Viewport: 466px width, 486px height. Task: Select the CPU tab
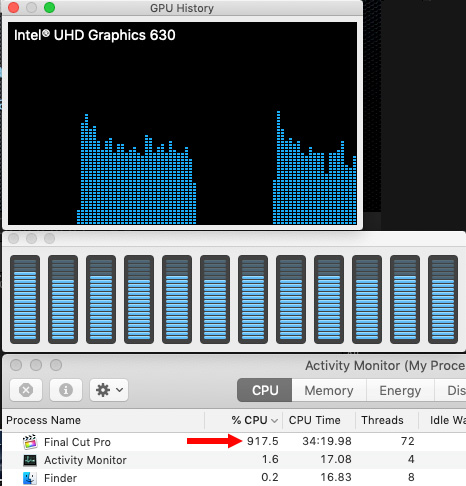pos(265,390)
